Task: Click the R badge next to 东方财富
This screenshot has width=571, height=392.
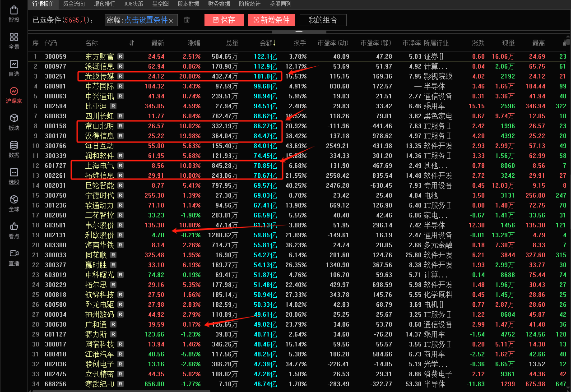Action: tap(121, 56)
